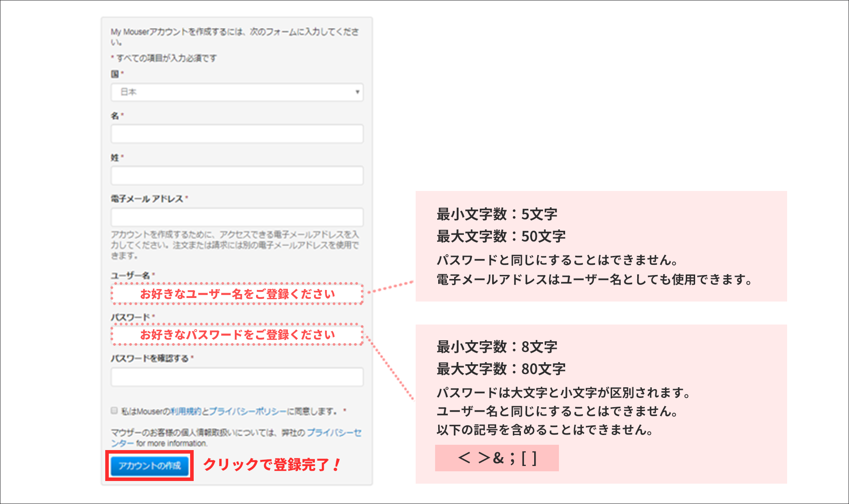Open the country selection dropdown
This screenshot has height=504, width=849.
coord(237,92)
